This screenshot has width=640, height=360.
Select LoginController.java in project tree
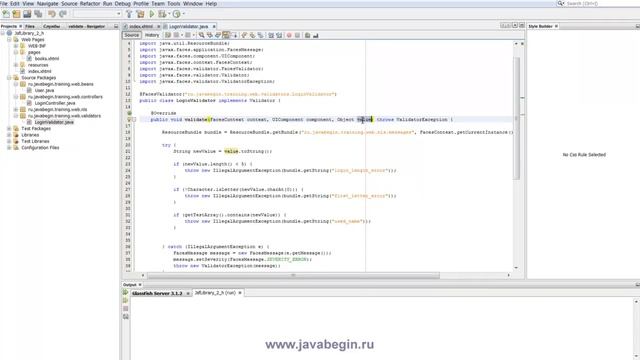click(x=55, y=103)
